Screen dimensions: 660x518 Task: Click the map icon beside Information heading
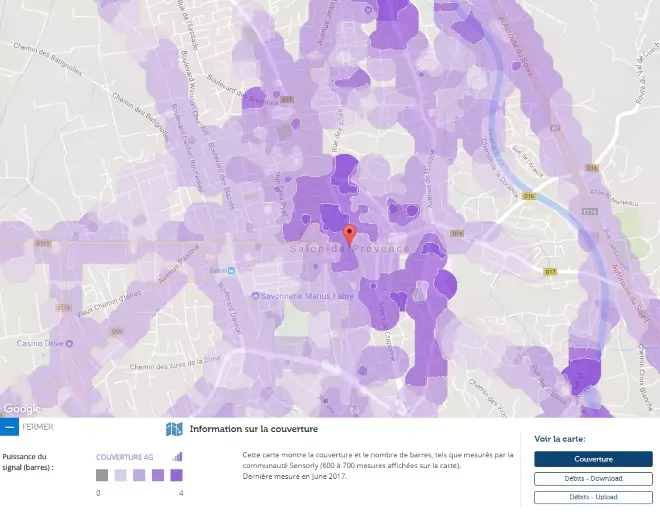pos(174,429)
